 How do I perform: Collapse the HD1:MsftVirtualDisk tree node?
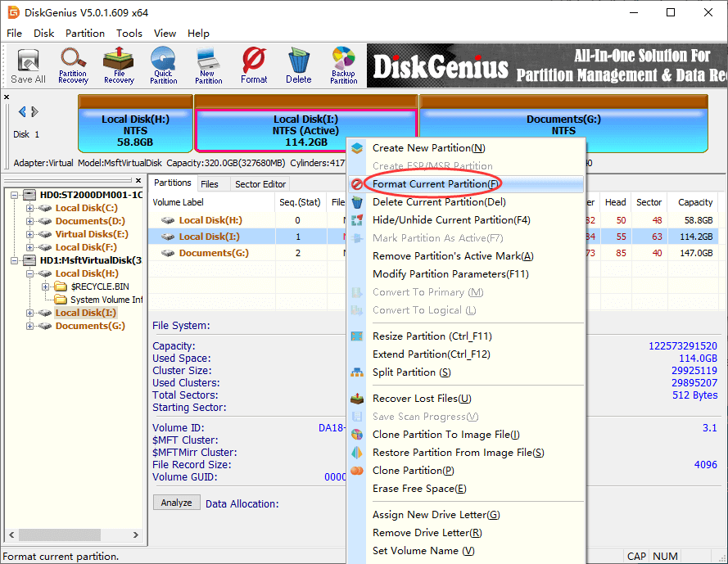click(17, 260)
